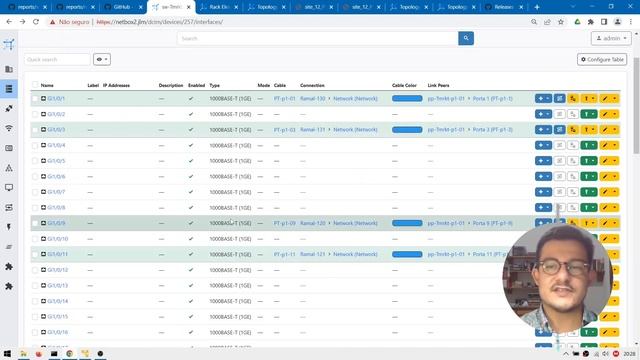Screen dimensions: 640x360
Task: Check the box for interface G1/0/4
Action: [35, 145]
